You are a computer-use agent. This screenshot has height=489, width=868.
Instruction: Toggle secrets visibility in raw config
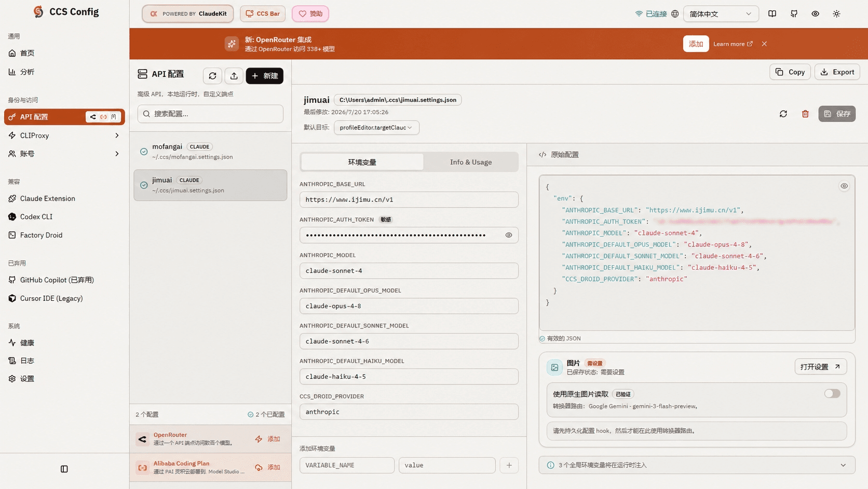[844, 186]
